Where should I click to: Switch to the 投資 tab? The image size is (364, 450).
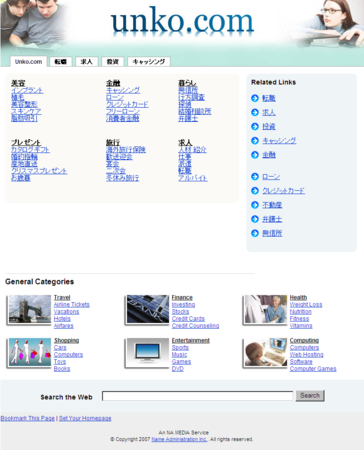coord(113,62)
